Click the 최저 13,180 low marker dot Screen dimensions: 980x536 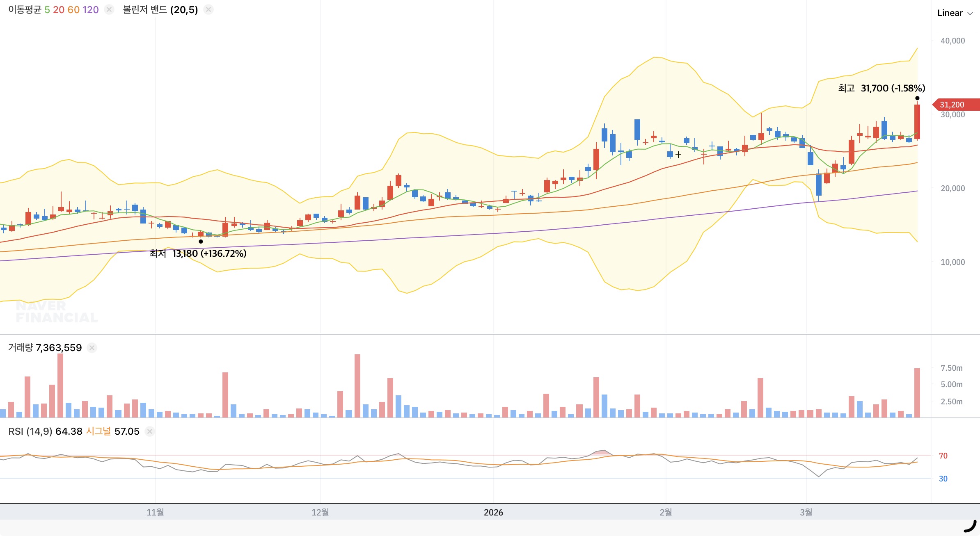coord(201,241)
